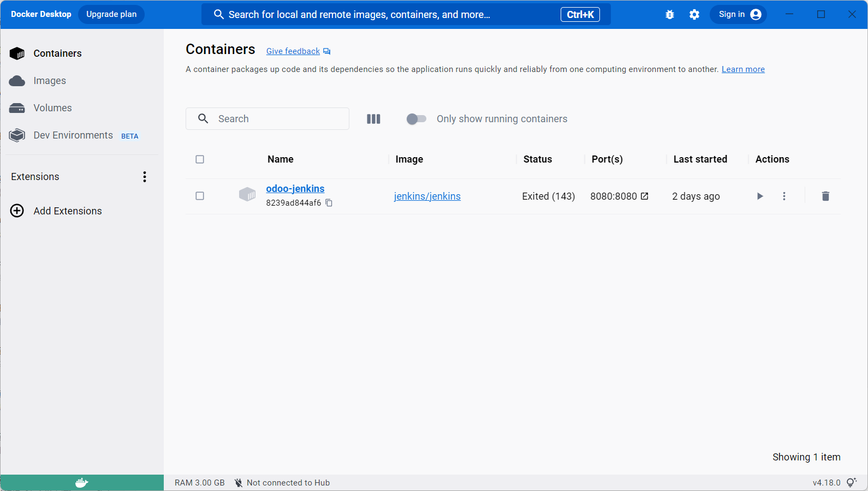Open Extensions three-dot menu
Image resolution: width=868 pixels, height=491 pixels.
pos(145,177)
